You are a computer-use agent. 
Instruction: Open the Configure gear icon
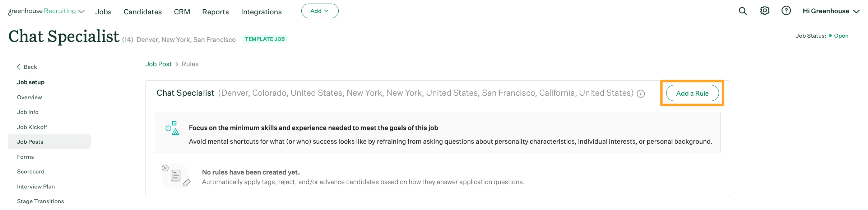[765, 11]
